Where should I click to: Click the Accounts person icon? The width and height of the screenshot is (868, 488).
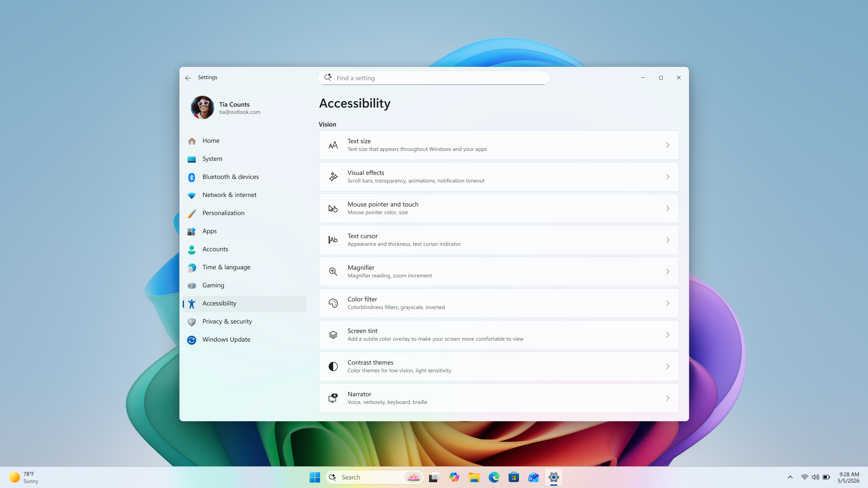point(192,249)
